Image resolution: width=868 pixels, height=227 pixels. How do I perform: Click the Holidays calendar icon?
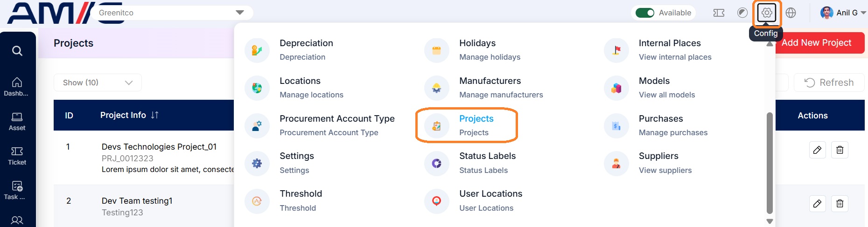(x=436, y=50)
